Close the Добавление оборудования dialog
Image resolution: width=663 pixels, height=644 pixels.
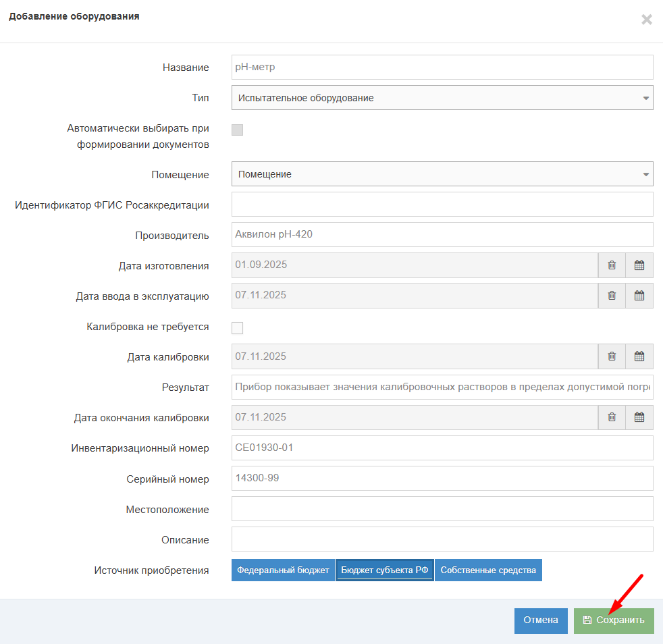pos(646,20)
